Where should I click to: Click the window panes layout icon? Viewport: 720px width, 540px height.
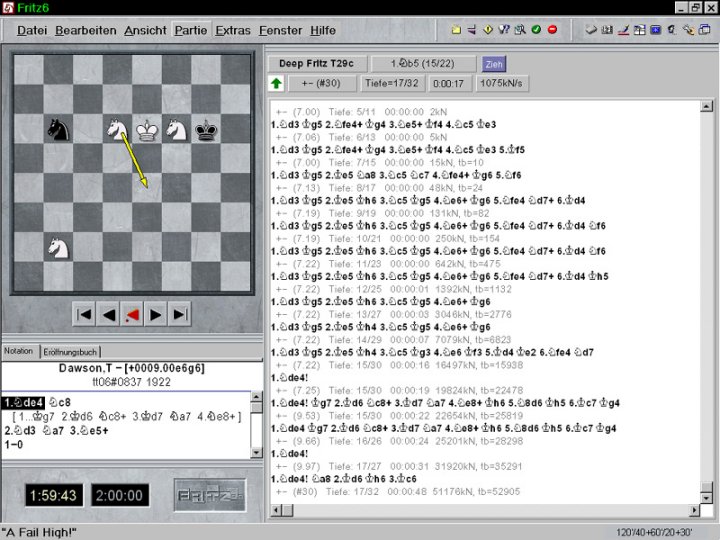click(x=639, y=30)
